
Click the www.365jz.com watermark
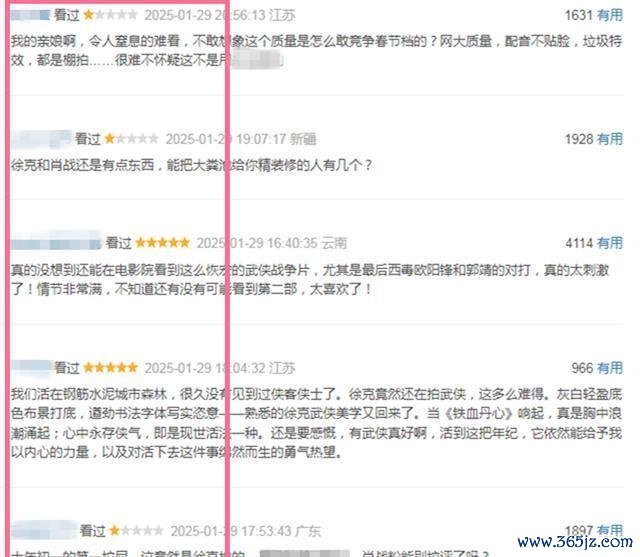pyautogui.click(x=575, y=541)
